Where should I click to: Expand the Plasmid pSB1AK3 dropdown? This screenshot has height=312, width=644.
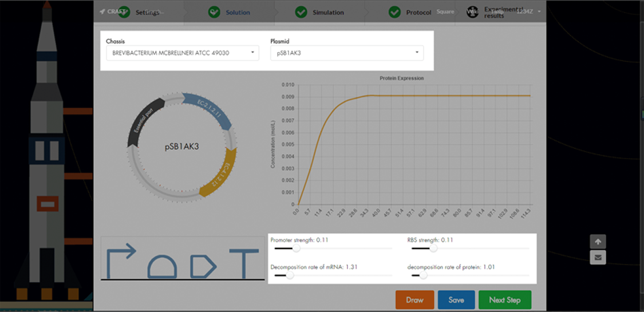tap(347, 53)
